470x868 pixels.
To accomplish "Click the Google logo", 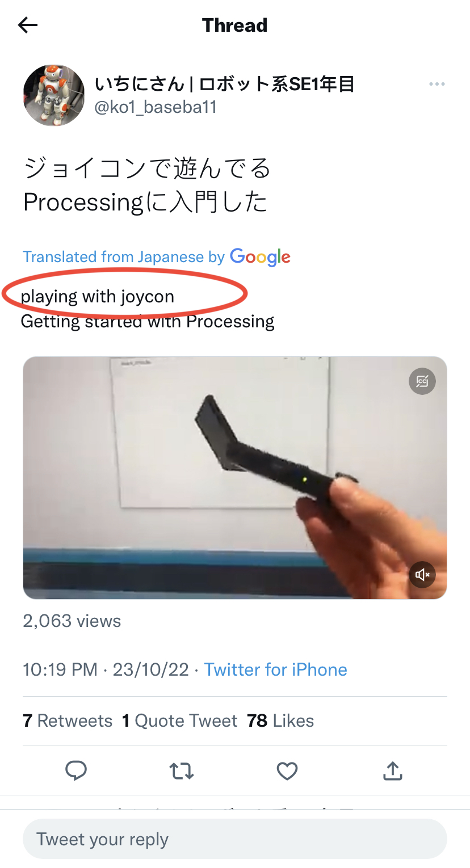I will pyautogui.click(x=260, y=257).
